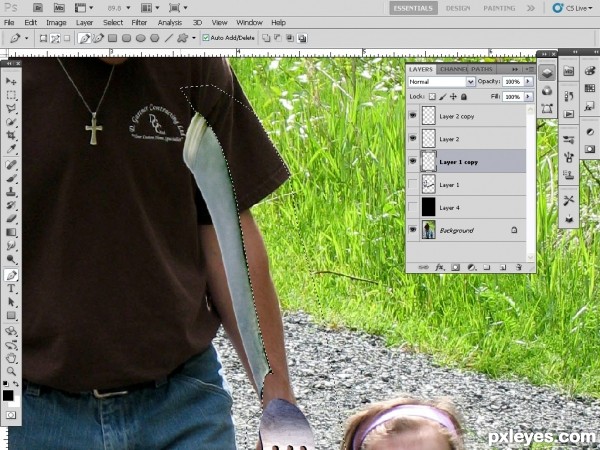The width and height of the screenshot is (600, 450).
Task: Switch to the Channels tab
Action: [x=453, y=69]
